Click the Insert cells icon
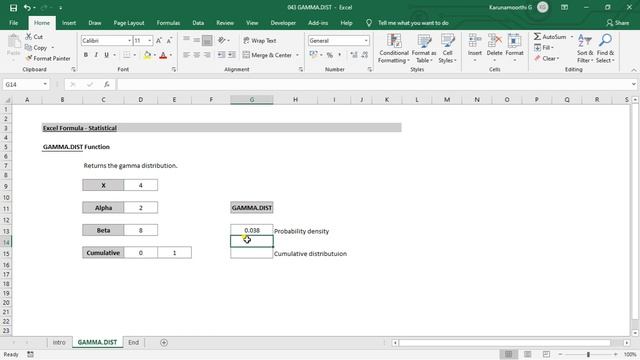This screenshot has width=640, height=360. coord(475,41)
